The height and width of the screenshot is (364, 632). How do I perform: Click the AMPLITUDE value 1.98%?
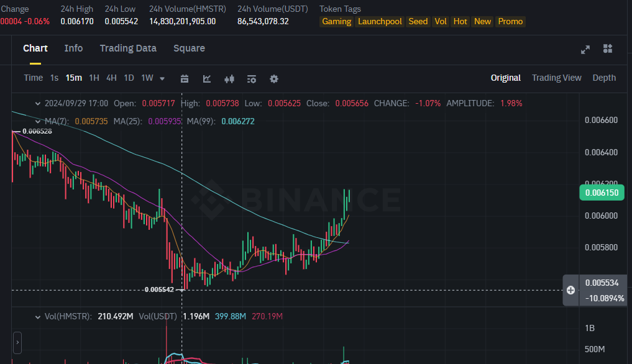point(511,104)
